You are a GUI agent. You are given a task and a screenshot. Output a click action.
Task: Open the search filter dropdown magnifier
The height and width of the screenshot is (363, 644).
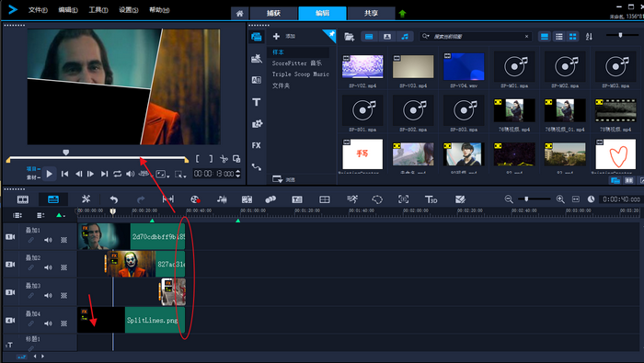(x=425, y=37)
